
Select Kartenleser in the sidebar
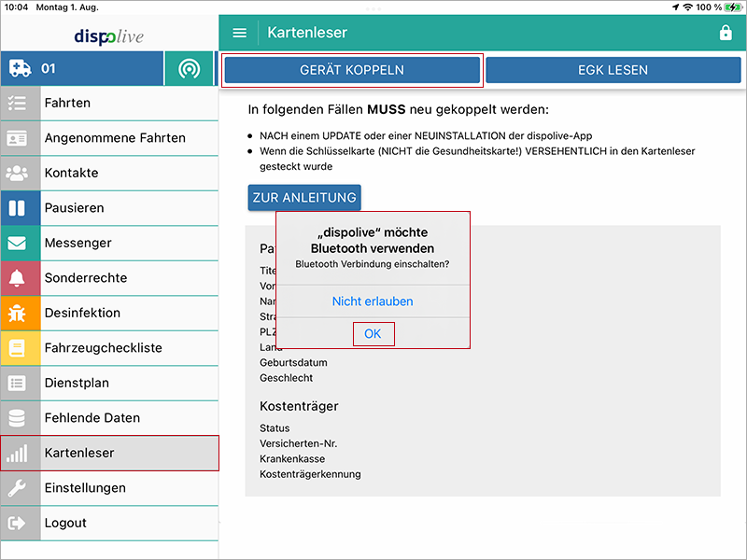[x=109, y=453]
